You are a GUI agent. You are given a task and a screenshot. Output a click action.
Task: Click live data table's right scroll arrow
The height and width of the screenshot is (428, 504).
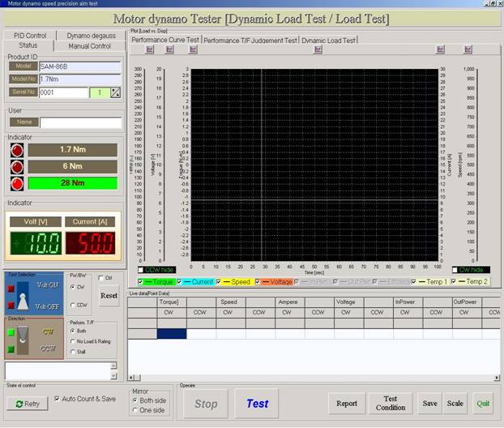[498, 378]
